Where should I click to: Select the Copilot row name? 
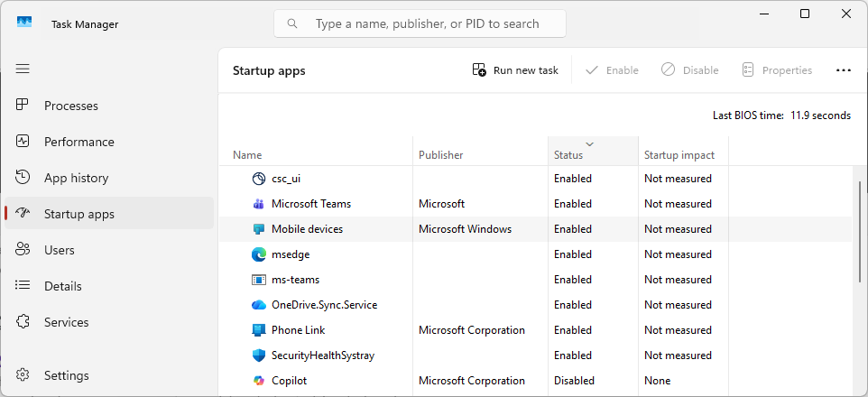[x=289, y=381]
